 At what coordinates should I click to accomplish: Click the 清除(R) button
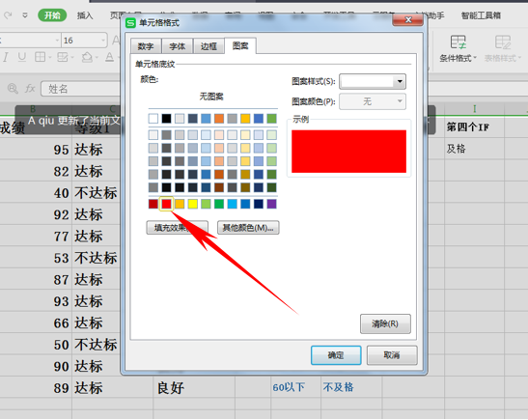(x=385, y=323)
